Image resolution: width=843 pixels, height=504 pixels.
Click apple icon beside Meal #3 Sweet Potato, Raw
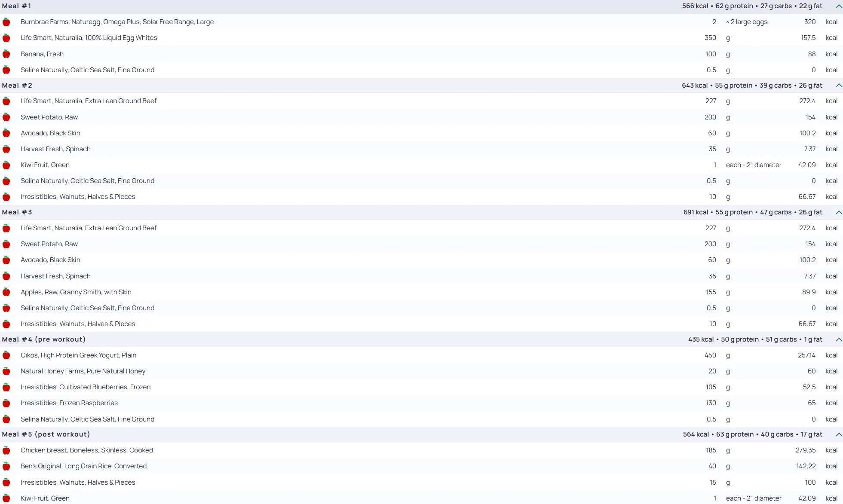[6, 244]
